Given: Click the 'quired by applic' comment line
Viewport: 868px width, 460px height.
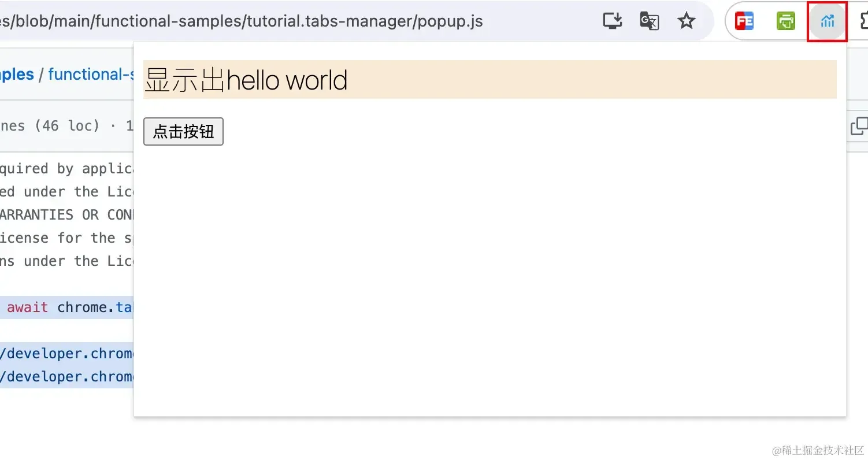Looking at the screenshot, I should pos(67,168).
